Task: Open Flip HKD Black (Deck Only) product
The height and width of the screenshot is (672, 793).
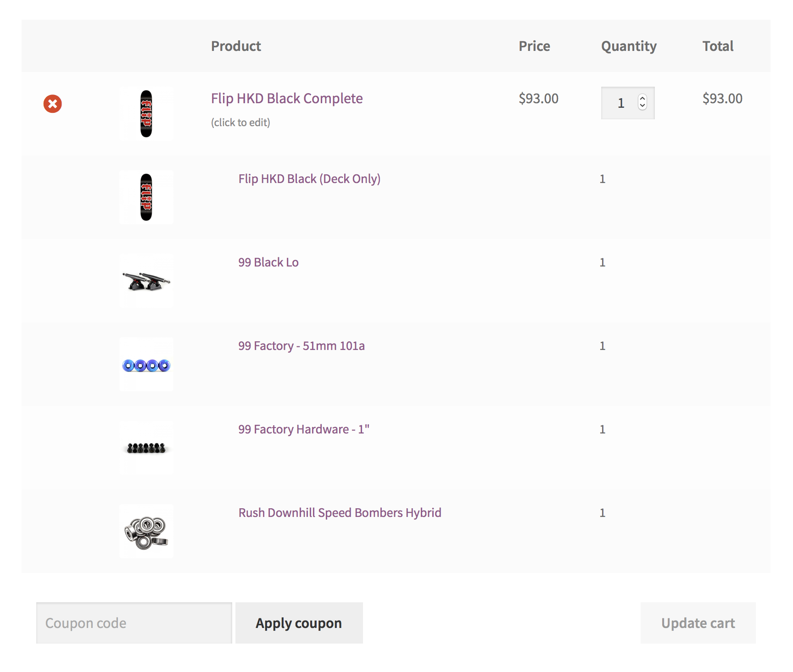Action: (309, 179)
